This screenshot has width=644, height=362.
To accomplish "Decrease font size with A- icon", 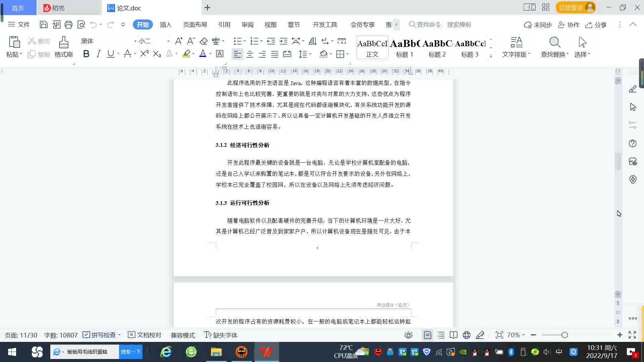I will click(191, 41).
